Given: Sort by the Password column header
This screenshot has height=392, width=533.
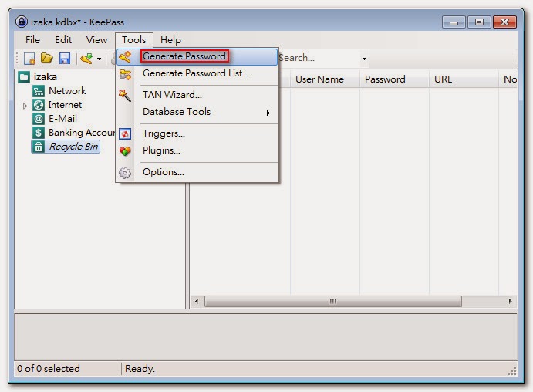Looking at the screenshot, I should point(394,79).
